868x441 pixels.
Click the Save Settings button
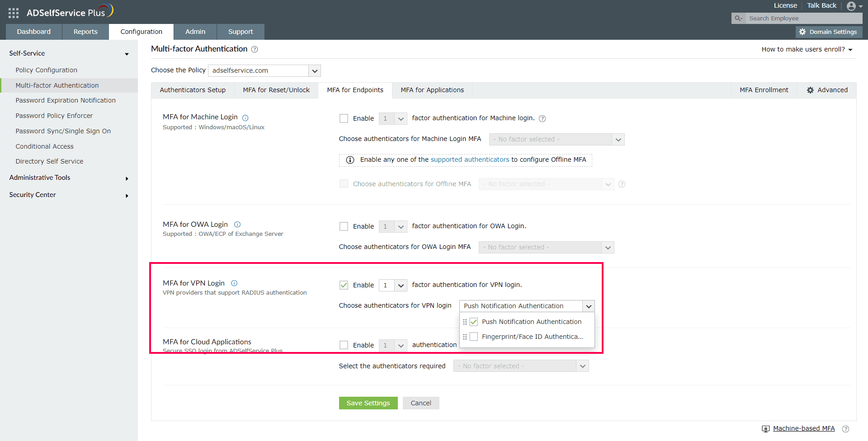click(x=368, y=403)
